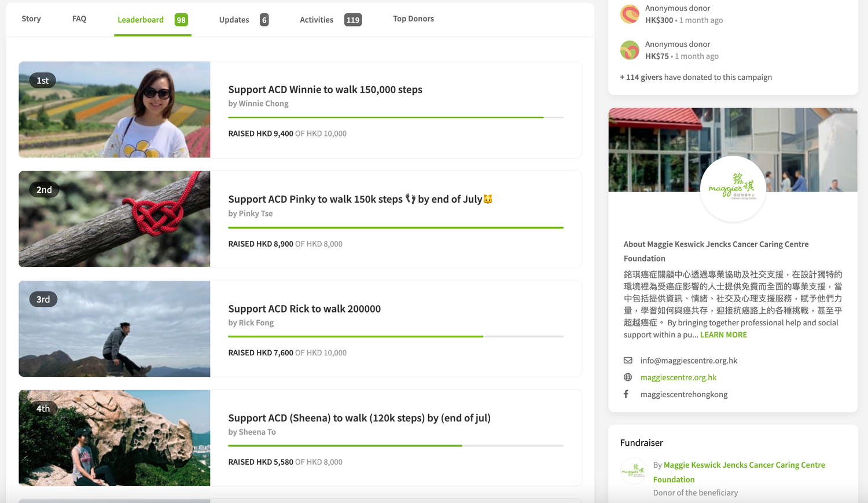Click '+ 114 givers have donated' text

coord(696,78)
